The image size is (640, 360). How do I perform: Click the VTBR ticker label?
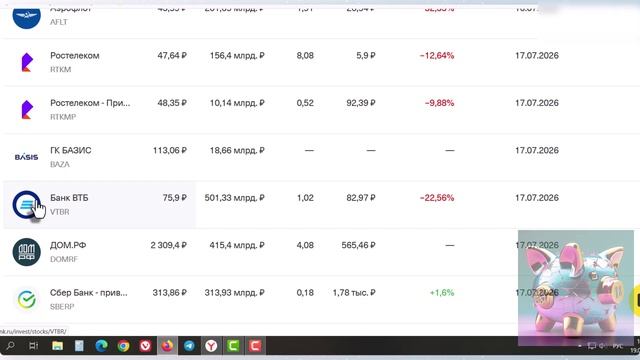(60, 212)
